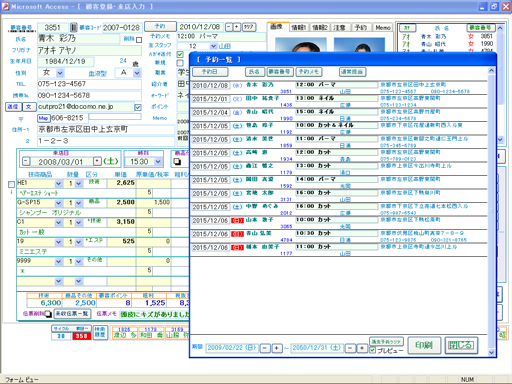This screenshot has height=384, width=512.
Task: Toggle the 削除 checkbox beside the name field
Action: [x=139, y=40]
